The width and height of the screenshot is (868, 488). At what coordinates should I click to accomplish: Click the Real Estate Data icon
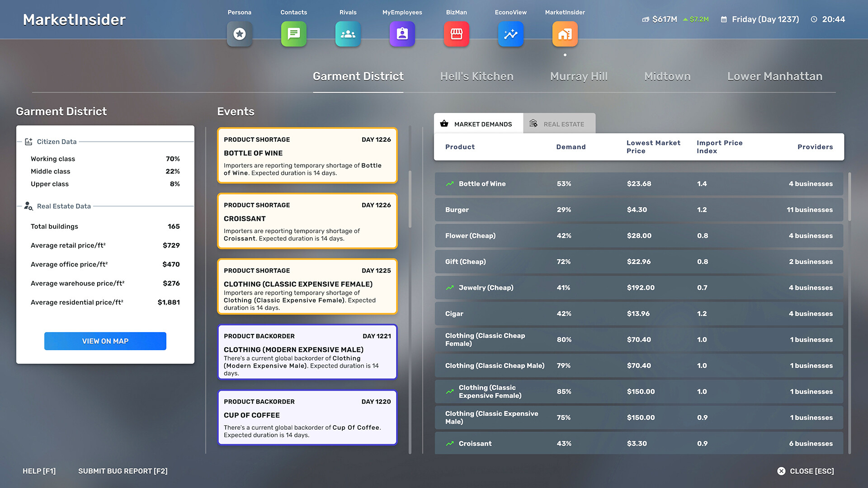coord(28,206)
